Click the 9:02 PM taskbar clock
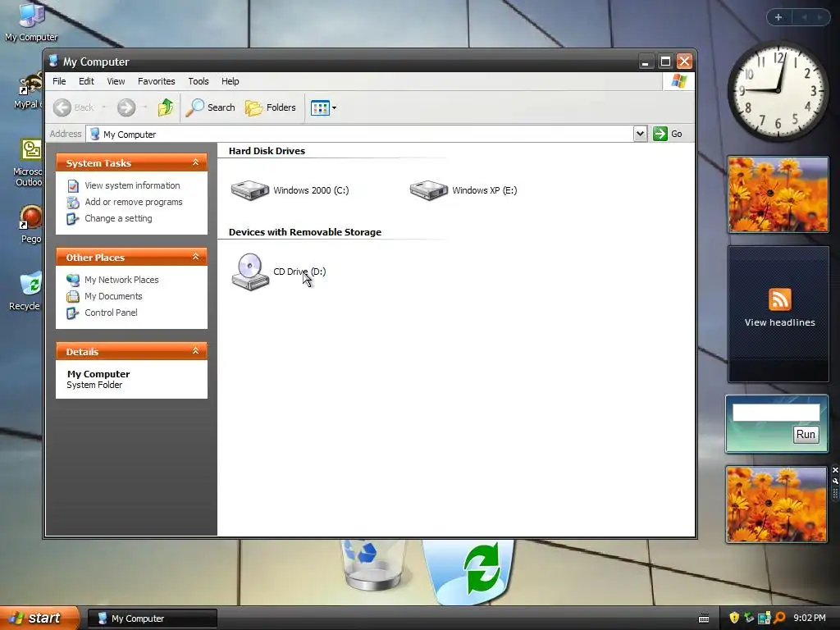Image resolution: width=840 pixels, height=630 pixels. coord(810,618)
